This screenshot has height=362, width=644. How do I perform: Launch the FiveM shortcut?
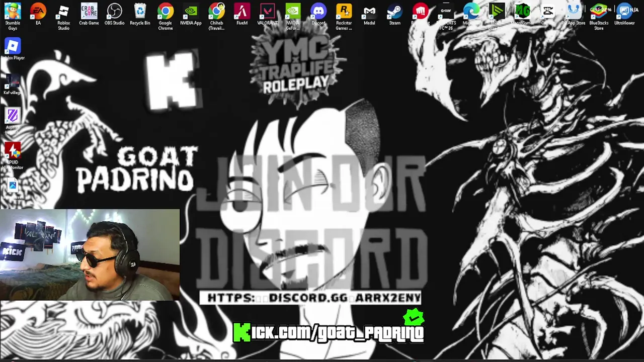(242, 14)
